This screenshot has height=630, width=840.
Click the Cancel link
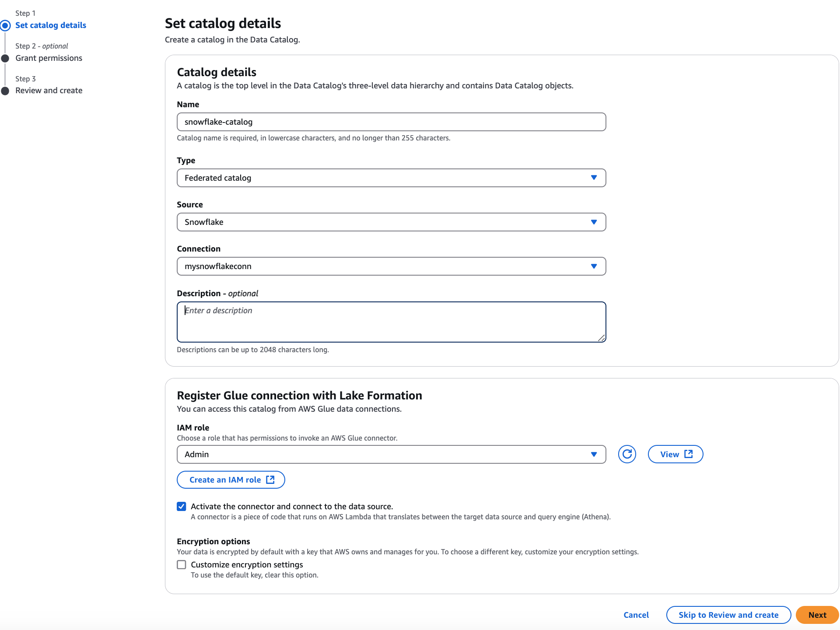point(636,615)
